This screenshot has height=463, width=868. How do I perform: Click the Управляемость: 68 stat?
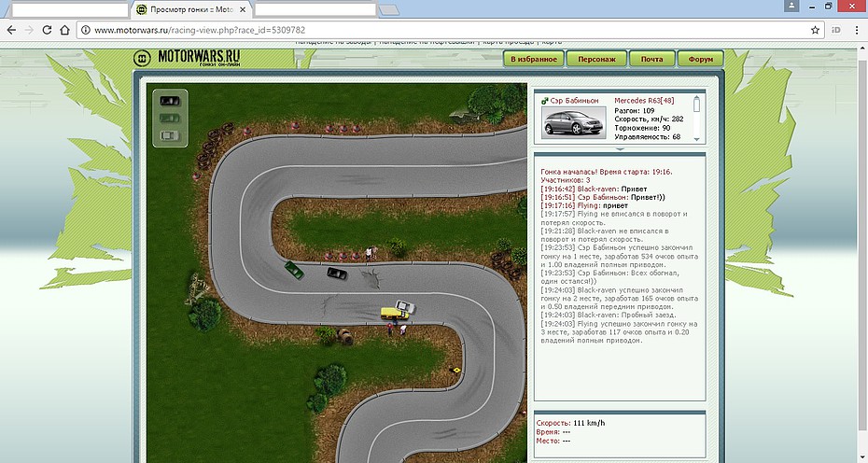click(648, 136)
